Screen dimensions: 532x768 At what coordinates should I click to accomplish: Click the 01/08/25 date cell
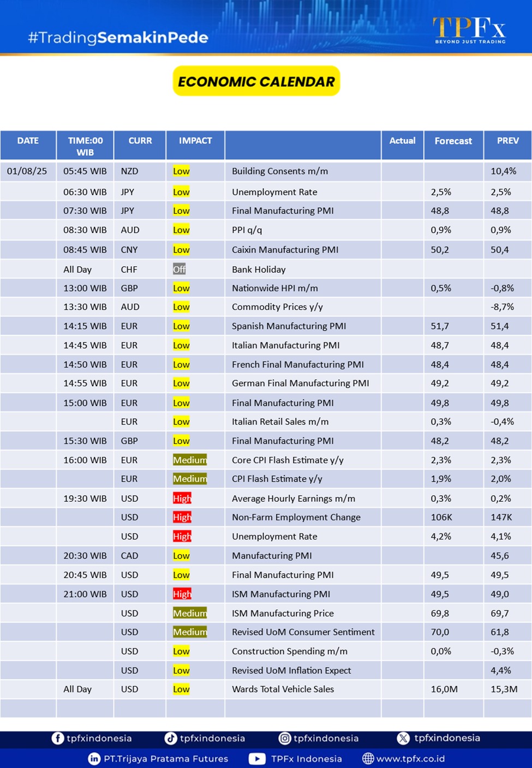point(27,171)
